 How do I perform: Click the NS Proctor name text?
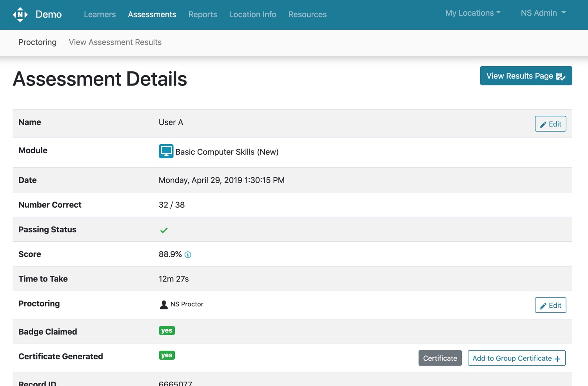187,304
